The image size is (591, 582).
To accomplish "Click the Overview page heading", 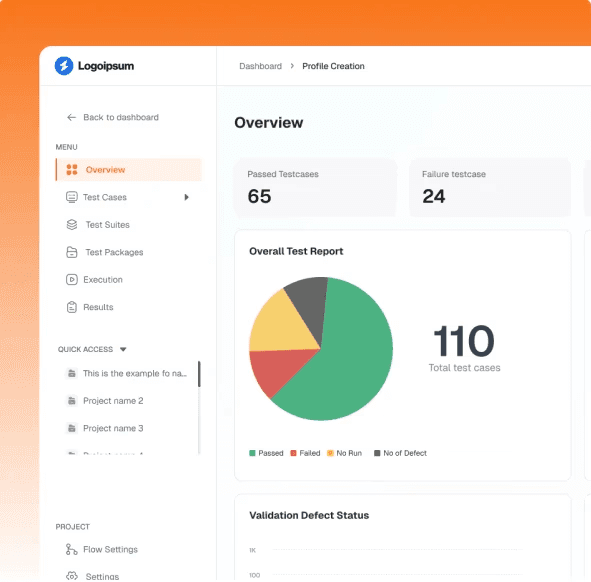I will (x=269, y=123).
